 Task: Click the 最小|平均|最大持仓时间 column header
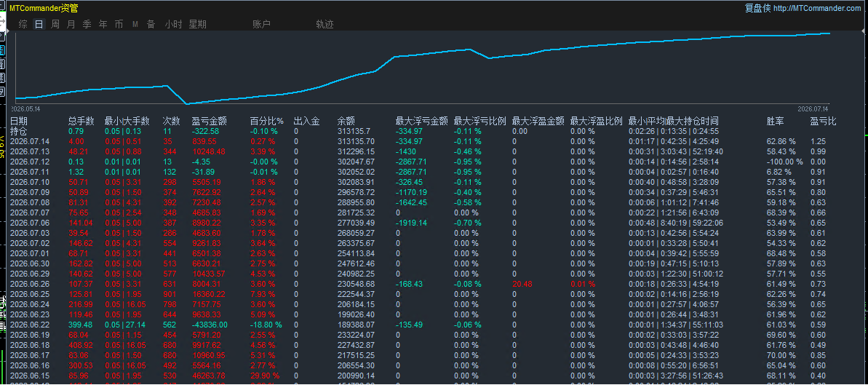point(674,121)
